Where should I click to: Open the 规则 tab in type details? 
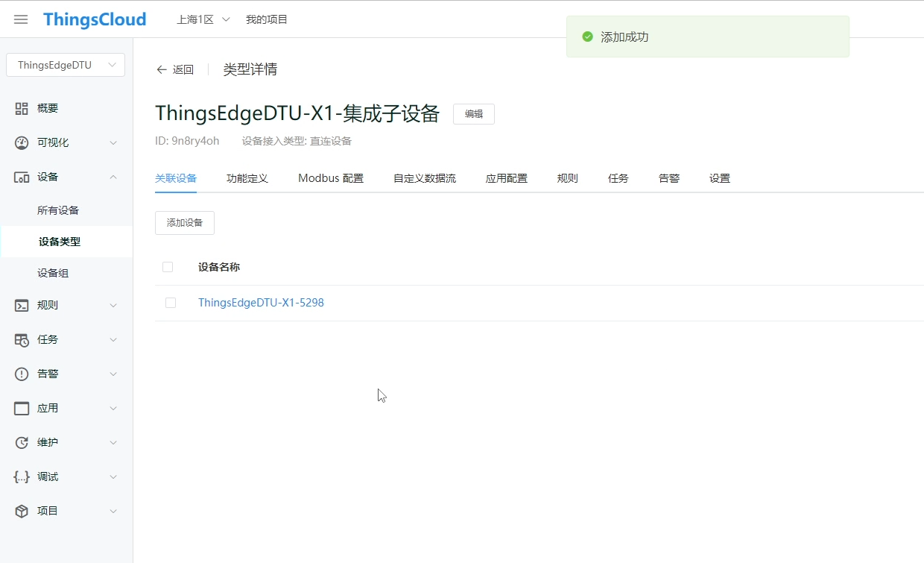coord(568,178)
